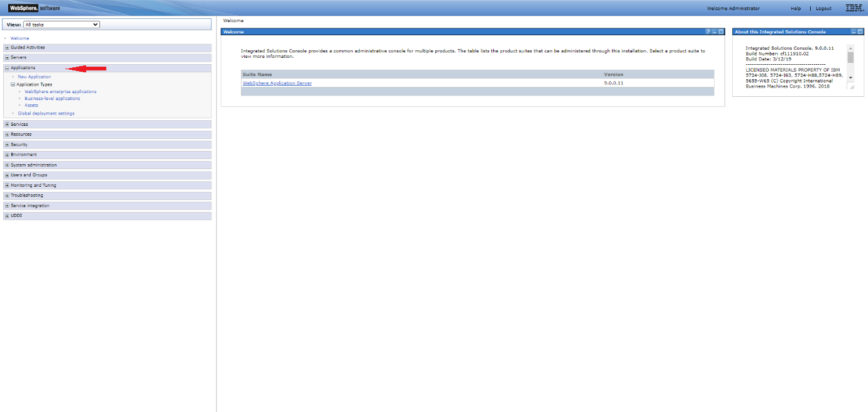Click the IBM logo
The image size is (868, 412).
[854, 8]
